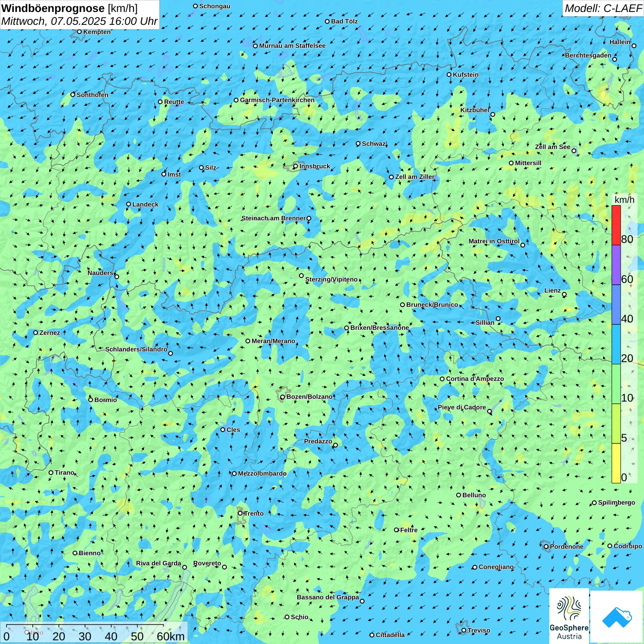
Task: Click the Matrei in Osttirol label
Action: (x=494, y=241)
